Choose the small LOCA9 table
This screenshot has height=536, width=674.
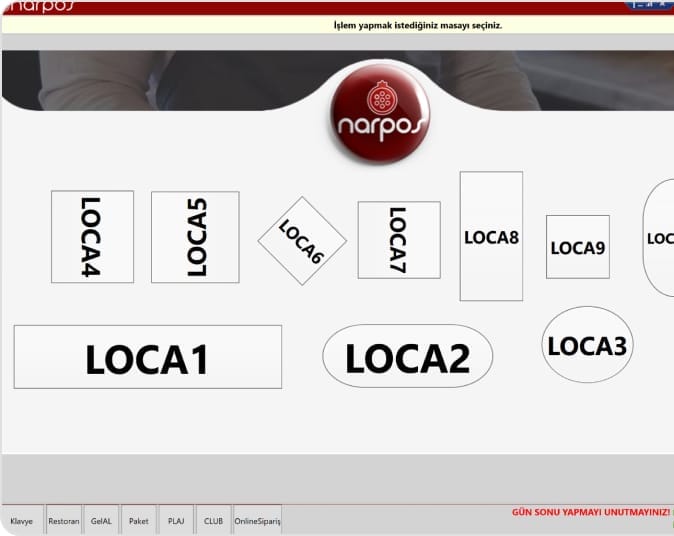click(577, 247)
